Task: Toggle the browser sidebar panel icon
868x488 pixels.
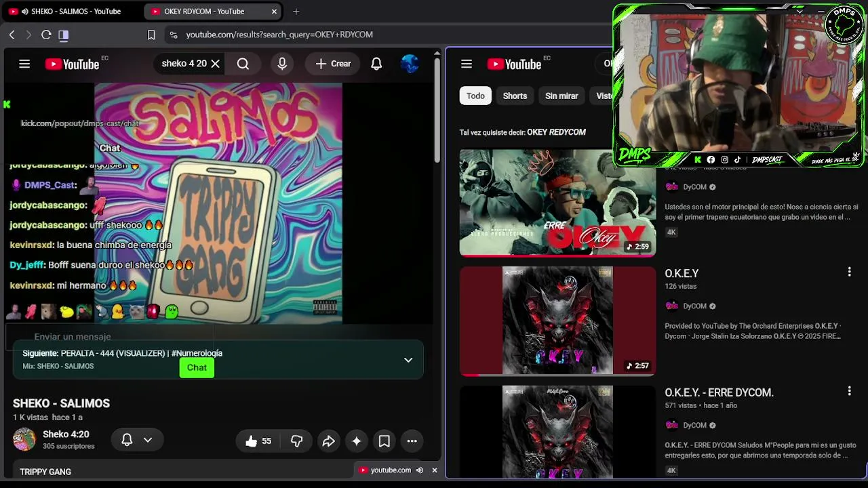Action: click(x=64, y=35)
